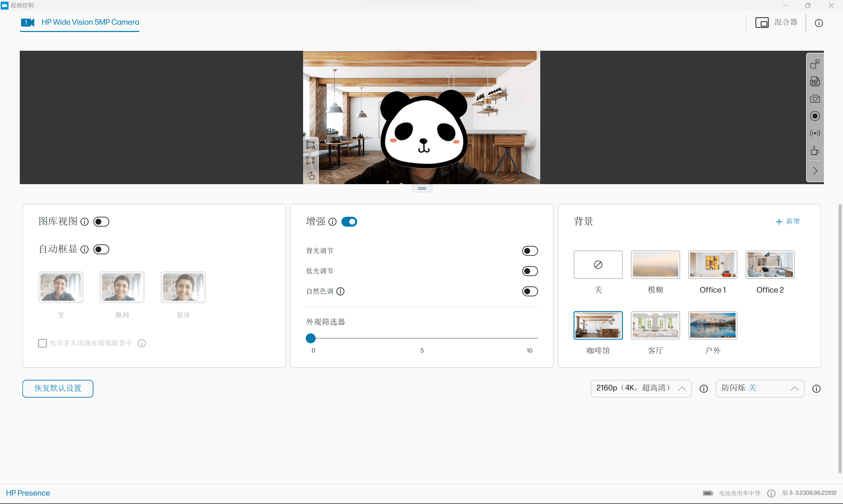Select the Office 2 background
Image resolution: width=843 pixels, height=504 pixels.
[x=770, y=265]
